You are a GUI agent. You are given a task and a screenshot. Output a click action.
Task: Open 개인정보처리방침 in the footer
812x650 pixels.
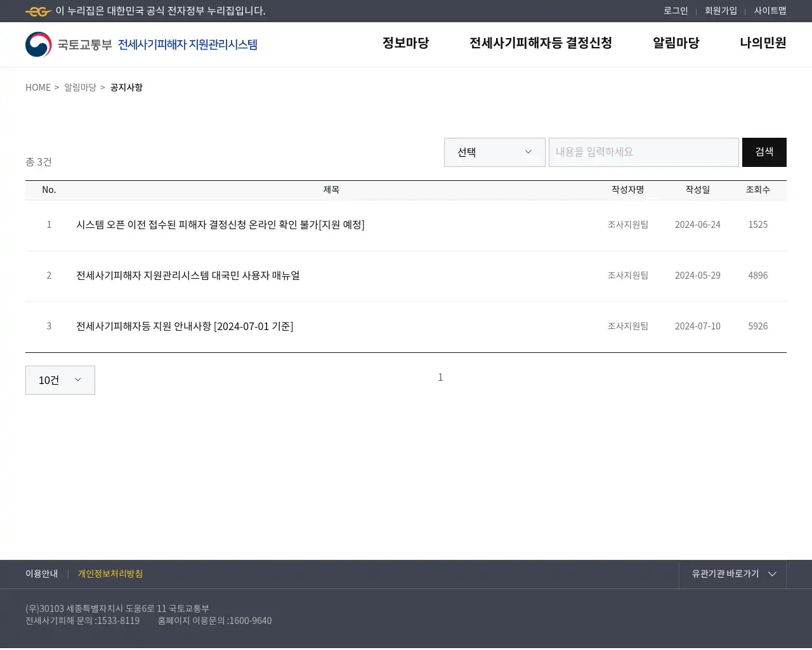pyautogui.click(x=110, y=574)
